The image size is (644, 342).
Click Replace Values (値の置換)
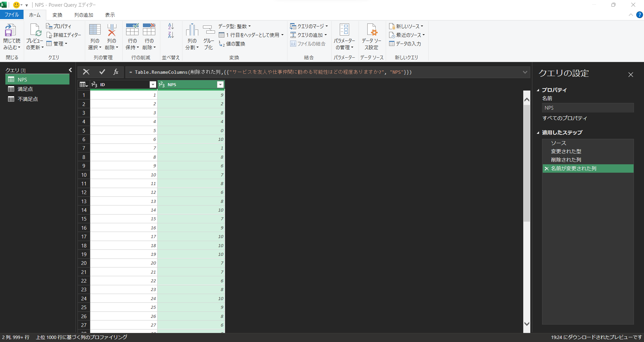tap(232, 44)
